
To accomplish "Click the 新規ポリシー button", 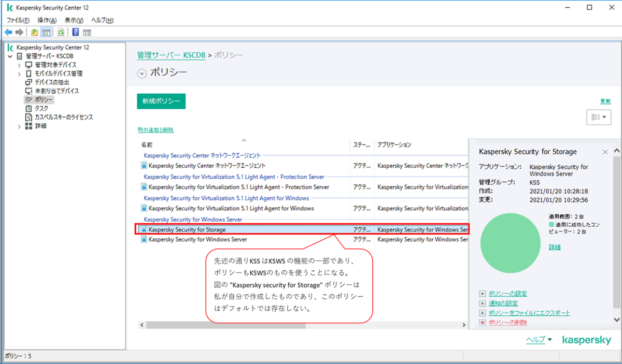I will pos(161,101).
